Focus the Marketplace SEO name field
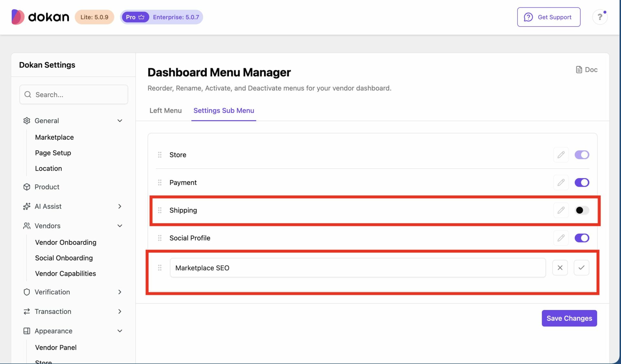This screenshot has height=364, width=621. (x=358, y=268)
